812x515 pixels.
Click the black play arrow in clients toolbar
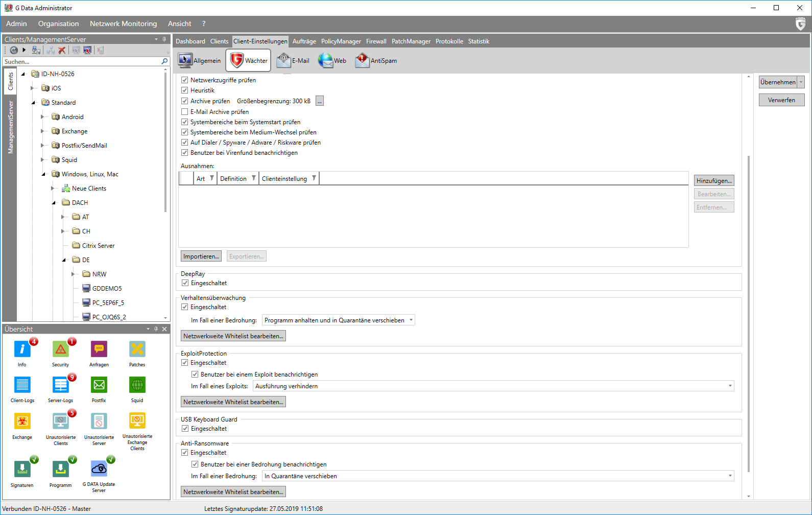[24, 50]
